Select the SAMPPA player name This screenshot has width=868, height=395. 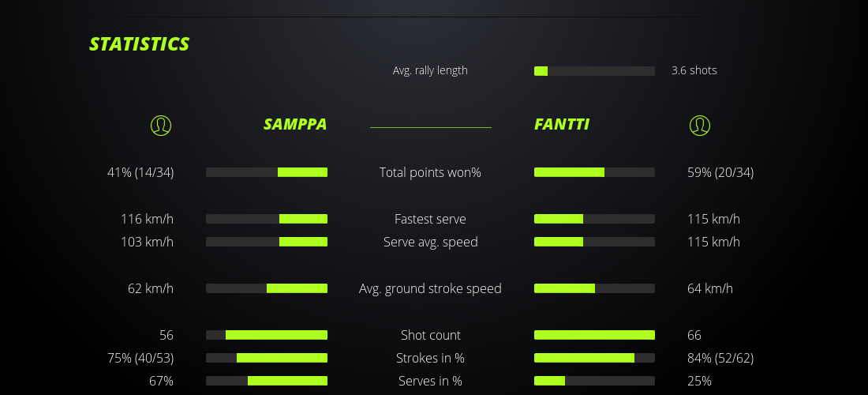coord(295,125)
